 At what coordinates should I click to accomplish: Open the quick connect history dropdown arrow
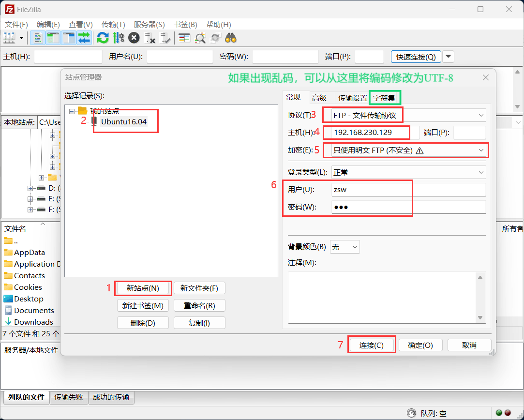point(448,57)
